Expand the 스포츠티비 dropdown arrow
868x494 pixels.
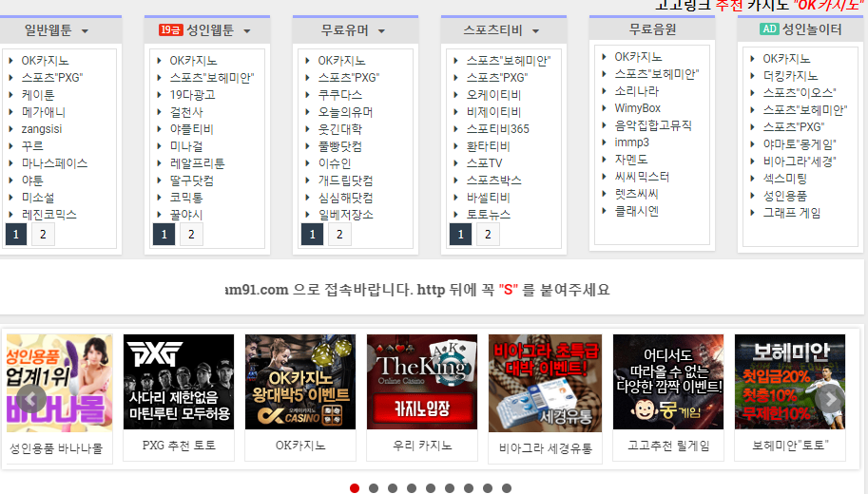(535, 31)
